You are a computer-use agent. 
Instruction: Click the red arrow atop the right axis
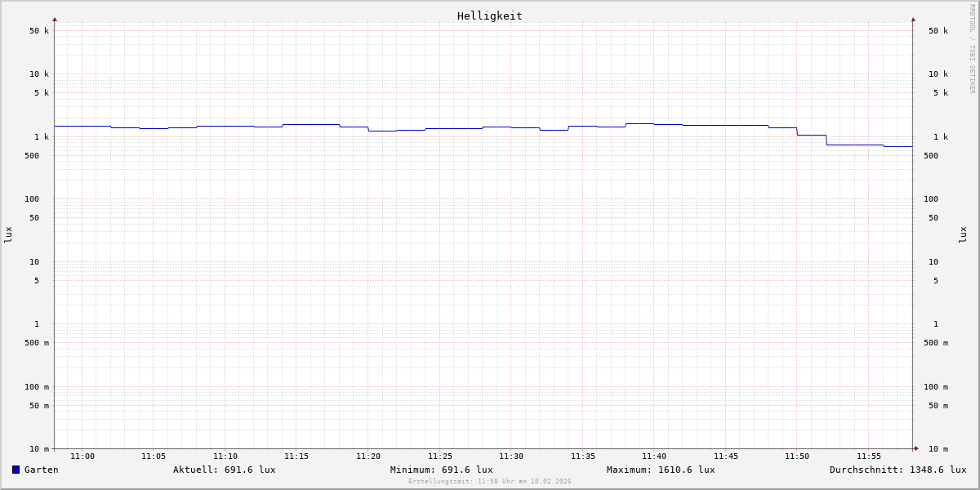coord(913,19)
